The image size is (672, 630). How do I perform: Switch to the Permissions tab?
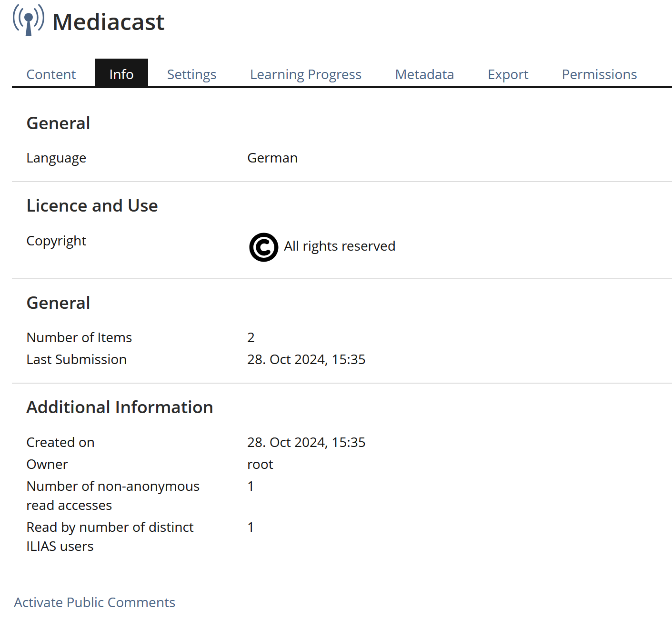click(599, 74)
